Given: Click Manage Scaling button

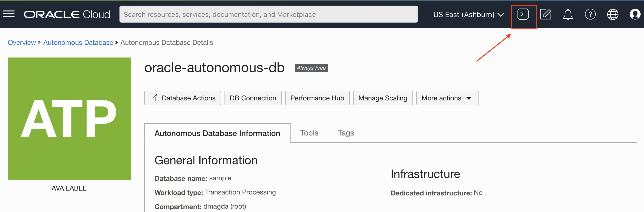Looking at the screenshot, I should pos(383,98).
